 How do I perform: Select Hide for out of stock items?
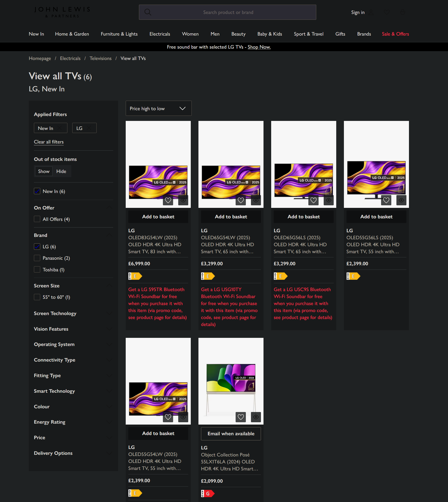pos(61,171)
